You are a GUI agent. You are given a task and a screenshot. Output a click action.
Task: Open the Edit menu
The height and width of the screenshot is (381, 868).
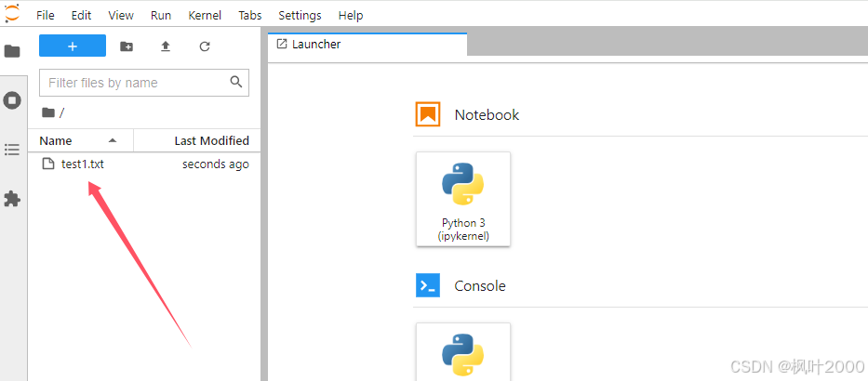(x=81, y=16)
